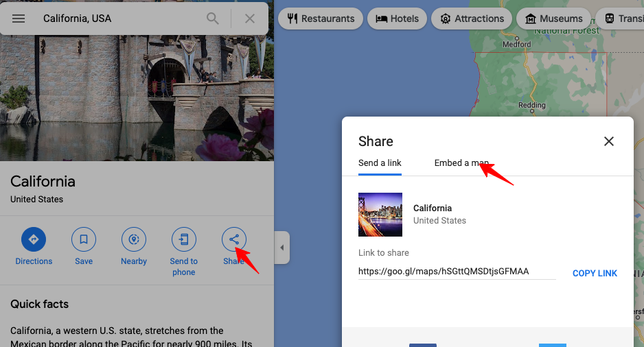The width and height of the screenshot is (644, 347).
Task: Click the Send to phone icon
Action: pos(183,239)
